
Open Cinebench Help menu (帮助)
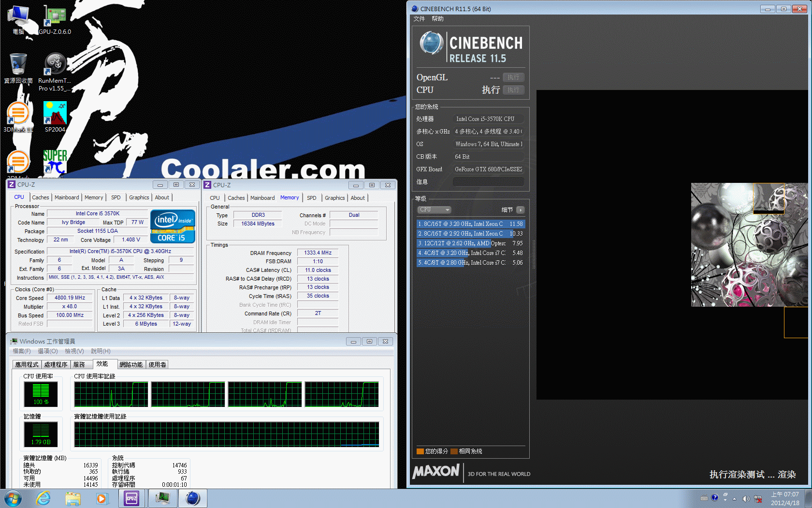pyautogui.click(x=437, y=19)
